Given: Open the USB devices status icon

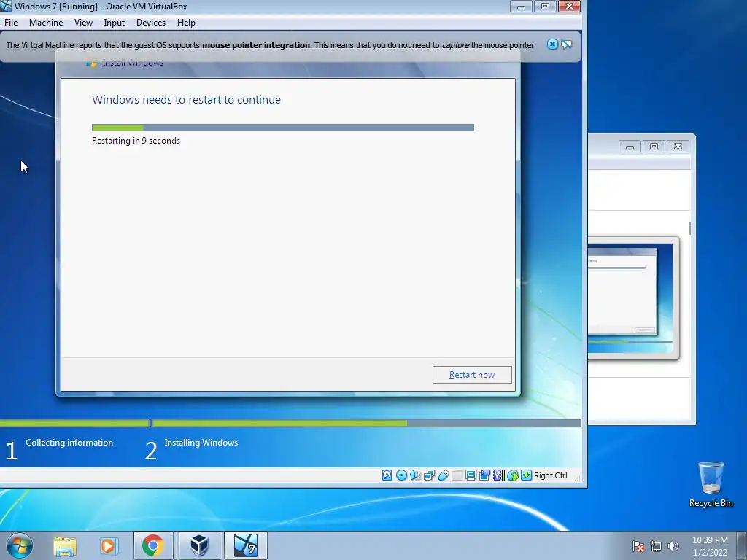Looking at the screenshot, I should pyautogui.click(x=443, y=475).
